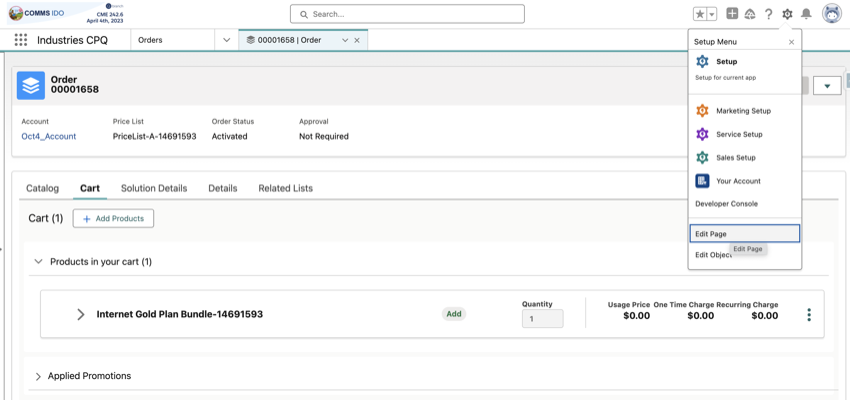Click the global actions plus icon
Viewport: 850px width, 400px height.
click(732, 14)
